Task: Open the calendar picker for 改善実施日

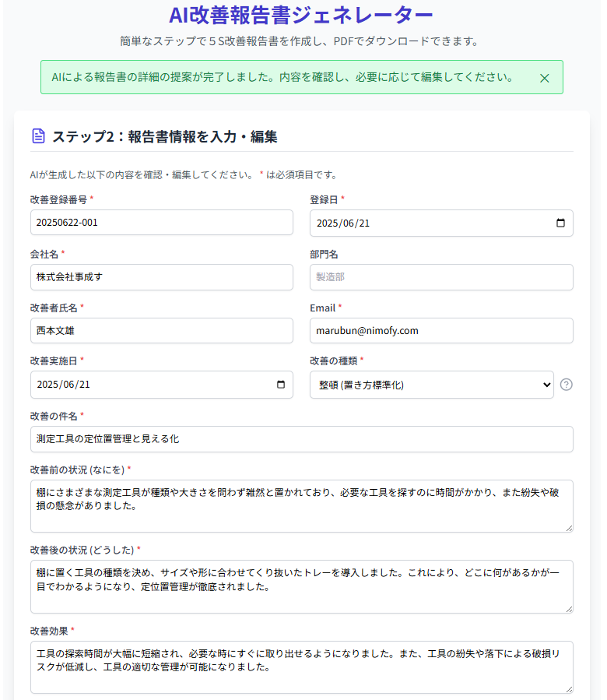Action: 281,385
